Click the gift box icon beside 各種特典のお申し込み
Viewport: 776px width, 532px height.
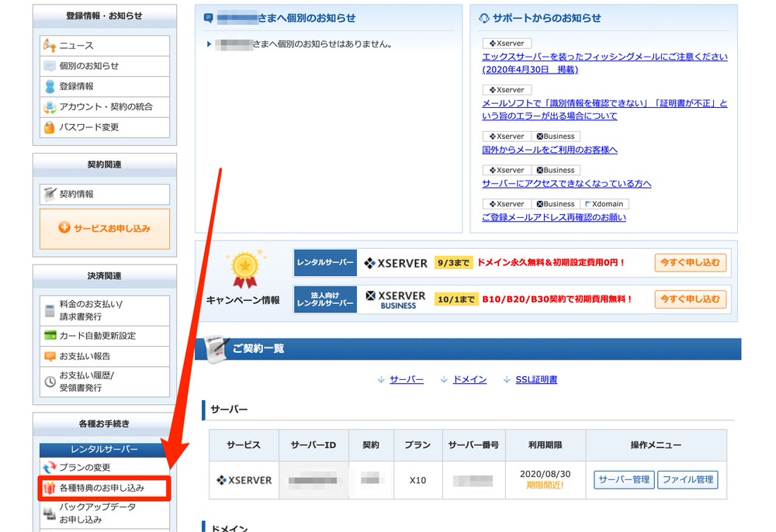point(49,488)
